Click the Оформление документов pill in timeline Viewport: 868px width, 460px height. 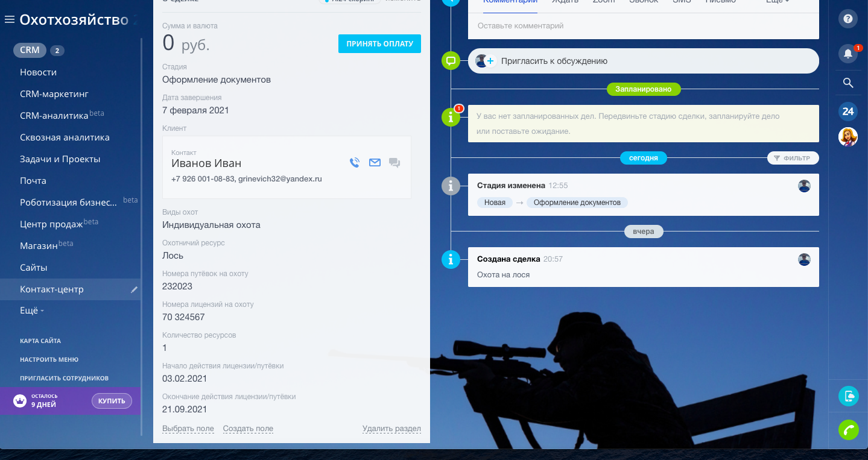point(577,203)
